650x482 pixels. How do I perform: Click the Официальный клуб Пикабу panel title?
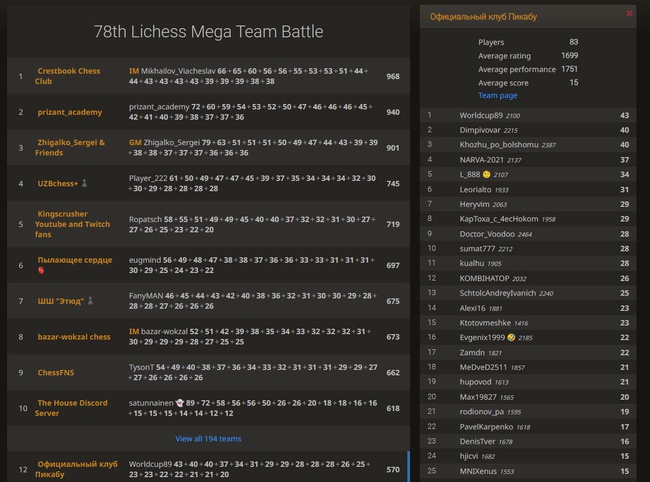[x=483, y=17]
